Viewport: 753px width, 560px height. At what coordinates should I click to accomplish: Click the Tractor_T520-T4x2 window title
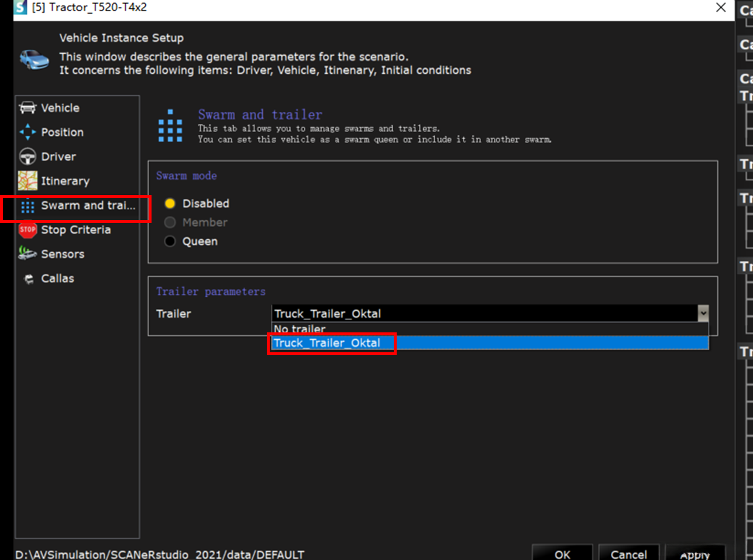pos(90,8)
